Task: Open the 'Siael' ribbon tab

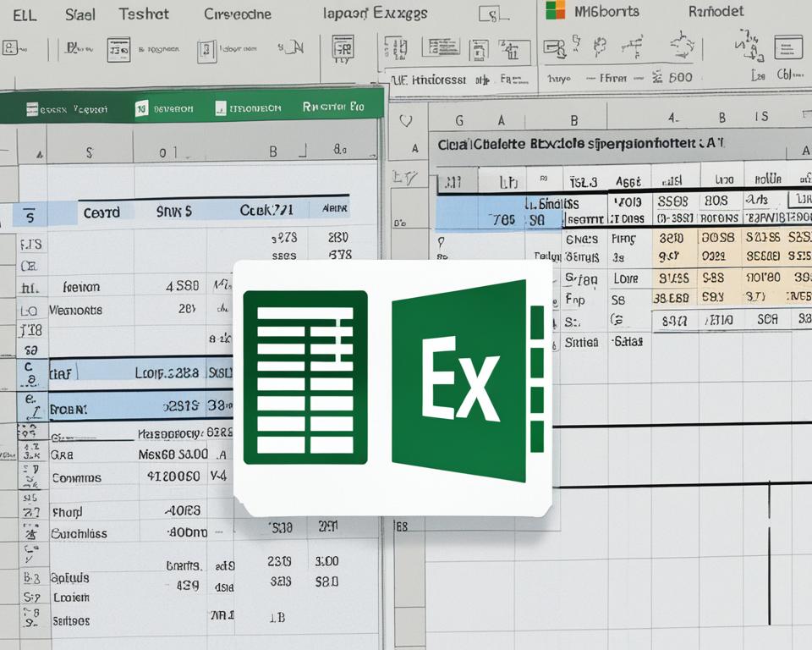Action: coord(80,14)
